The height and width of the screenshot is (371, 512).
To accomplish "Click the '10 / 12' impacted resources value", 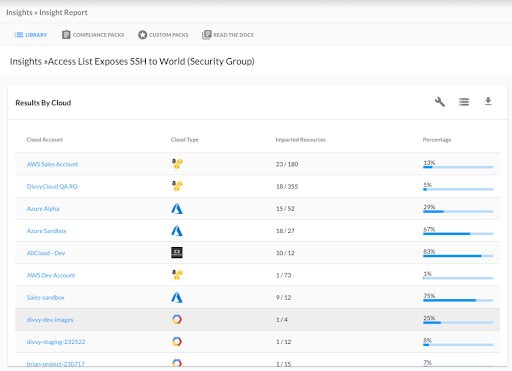I will (x=285, y=253).
